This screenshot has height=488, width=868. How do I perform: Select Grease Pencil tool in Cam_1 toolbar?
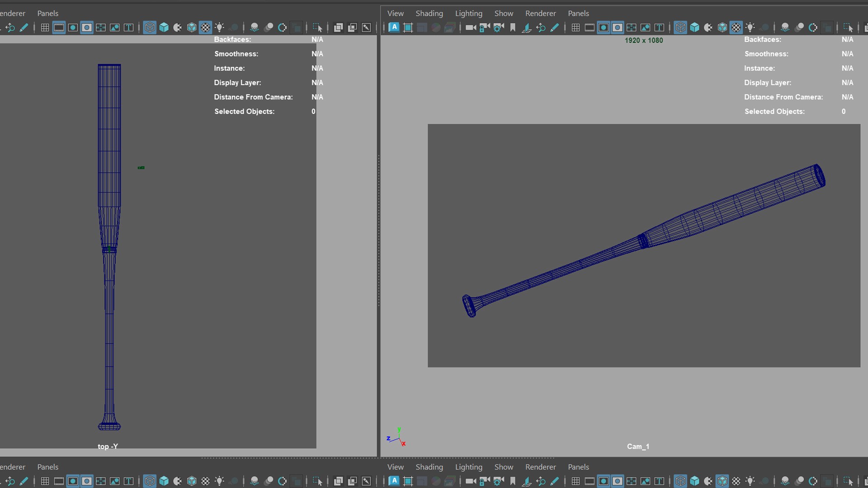pos(555,28)
